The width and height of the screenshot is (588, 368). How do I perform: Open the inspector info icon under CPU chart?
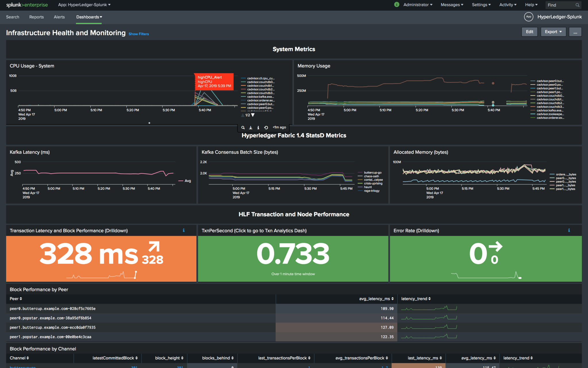coord(258,127)
